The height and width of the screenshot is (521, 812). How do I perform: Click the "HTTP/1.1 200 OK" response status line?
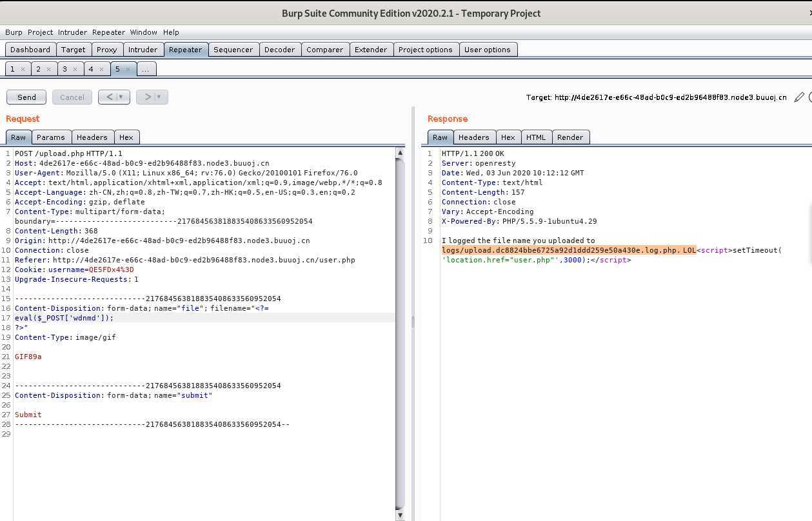click(x=473, y=153)
